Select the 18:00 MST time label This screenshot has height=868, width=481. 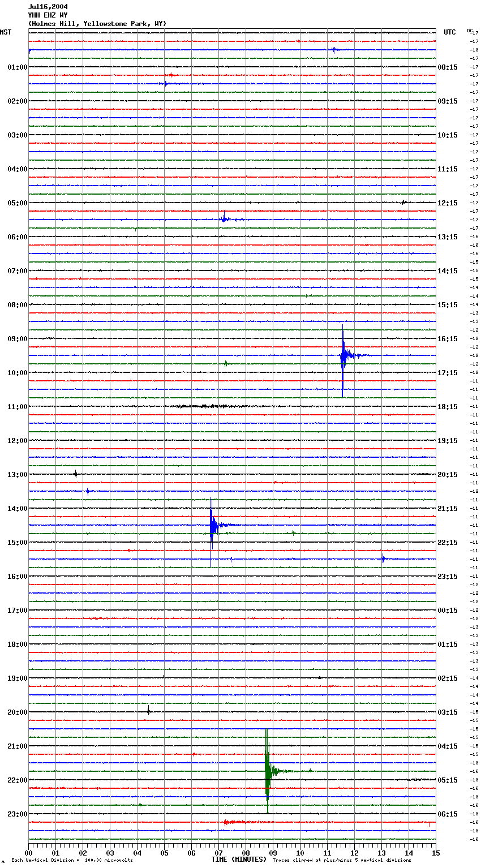(18, 644)
